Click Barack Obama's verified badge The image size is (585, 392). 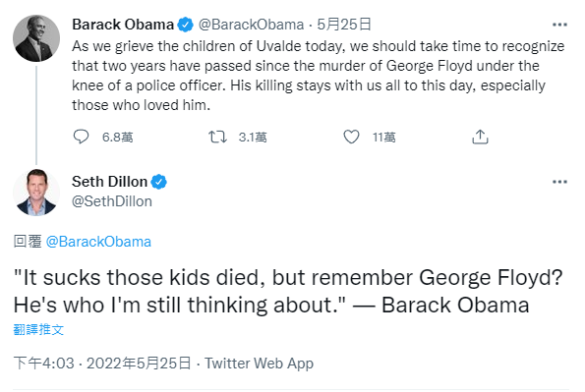[185, 25]
